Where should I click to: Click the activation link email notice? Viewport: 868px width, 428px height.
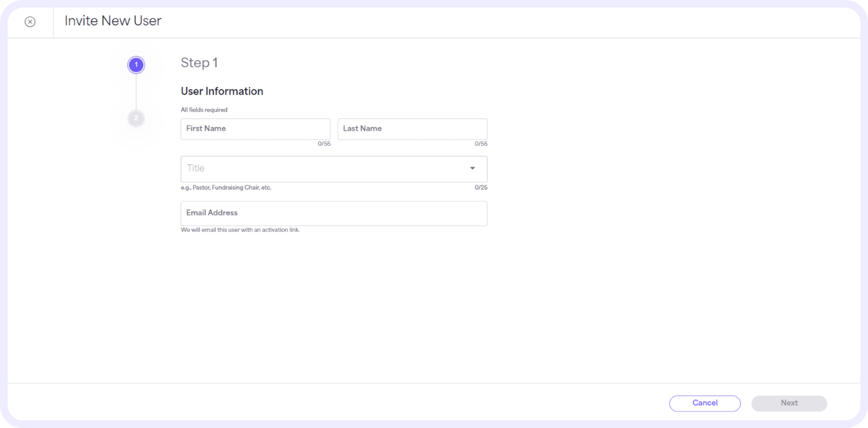point(240,230)
